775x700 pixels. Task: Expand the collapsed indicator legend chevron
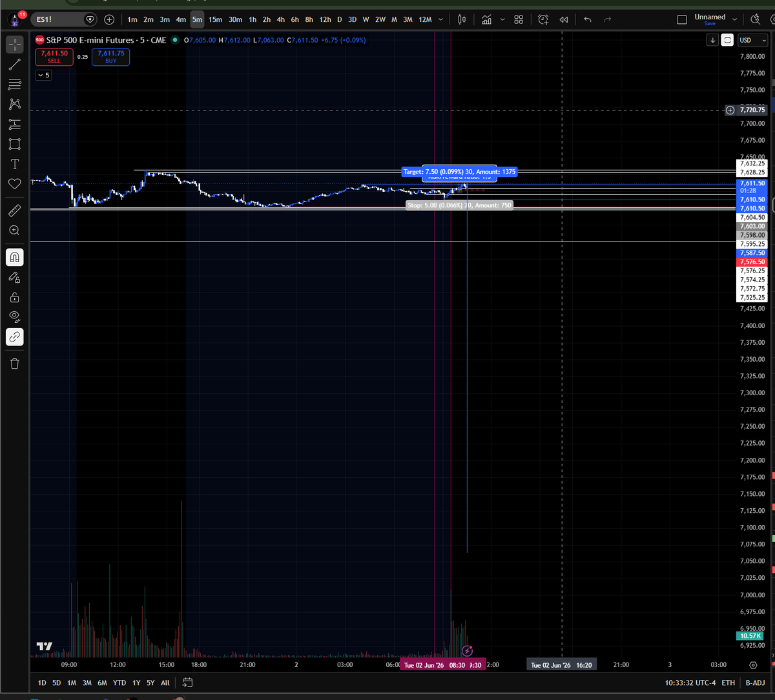pos(43,75)
